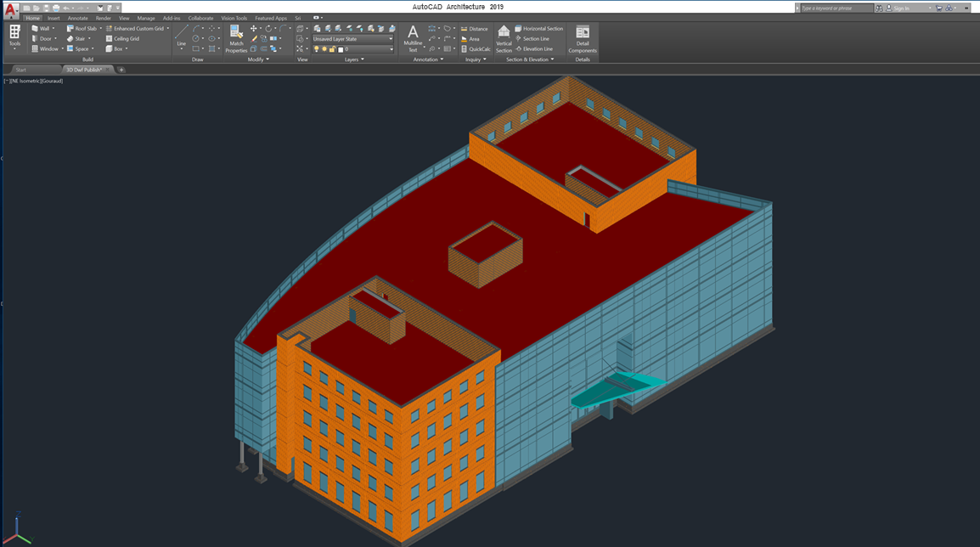Image resolution: width=980 pixels, height=547 pixels.
Task: Click the layer color white swatch
Action: tap(341, 49)
